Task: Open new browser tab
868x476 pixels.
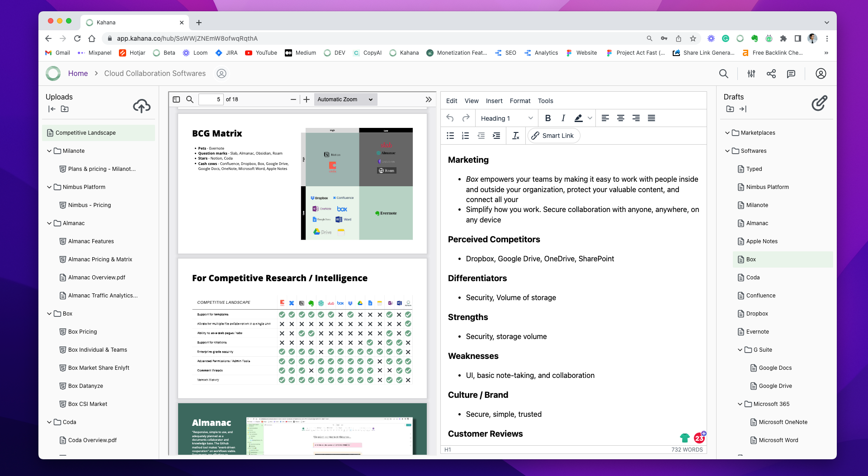Action: (x=199, y=22)
